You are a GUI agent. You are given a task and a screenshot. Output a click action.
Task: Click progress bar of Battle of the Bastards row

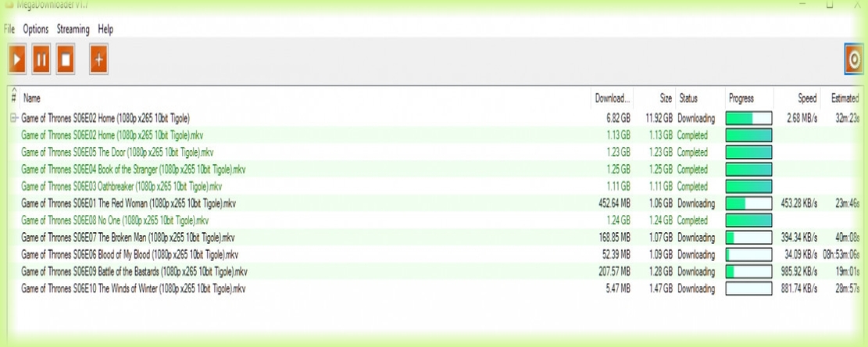pyautogui.click(x=748, y=272)
